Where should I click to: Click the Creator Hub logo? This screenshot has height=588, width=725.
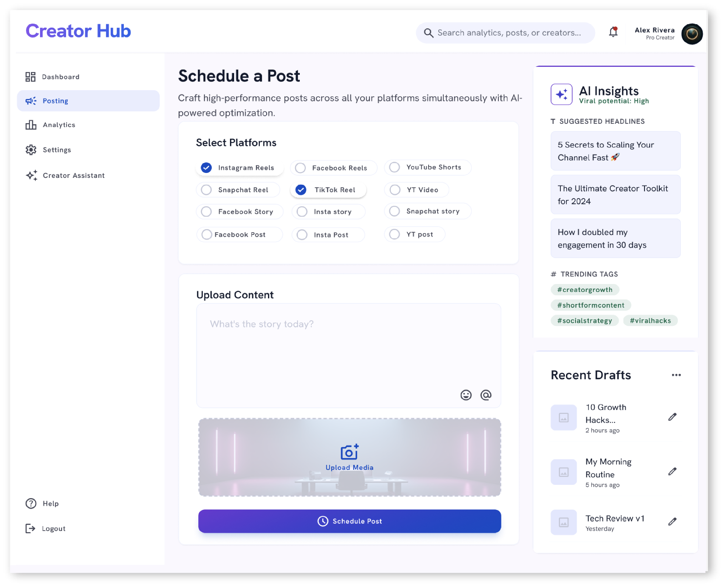pos(78,31)
